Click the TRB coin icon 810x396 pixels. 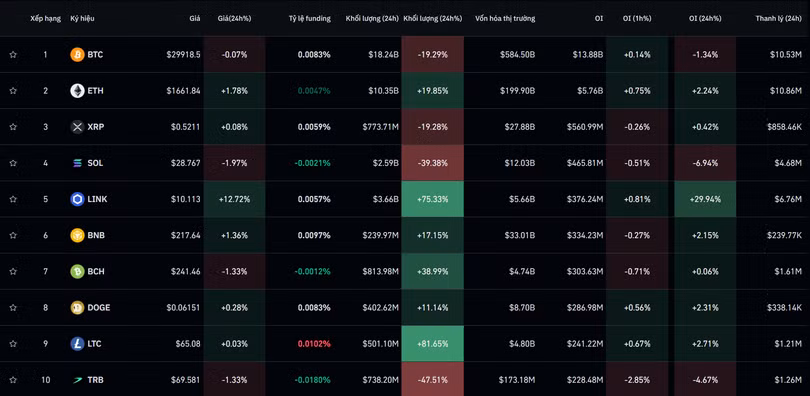coord(77,380)
